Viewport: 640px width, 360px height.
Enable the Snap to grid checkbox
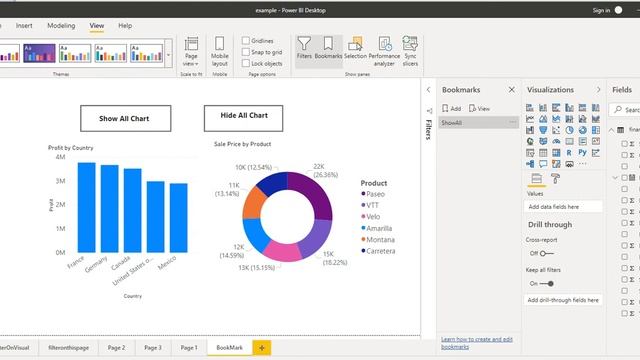coord(246,52)
